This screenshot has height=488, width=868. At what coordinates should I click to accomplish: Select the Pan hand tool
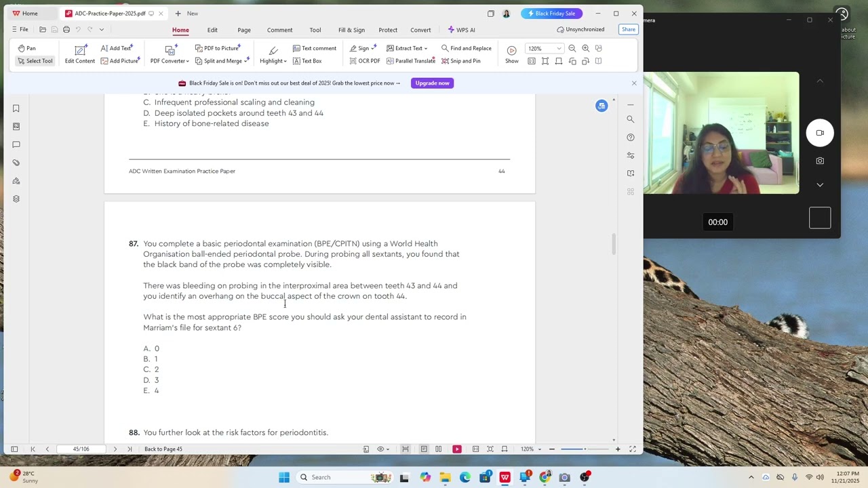[x=27, y=48]
